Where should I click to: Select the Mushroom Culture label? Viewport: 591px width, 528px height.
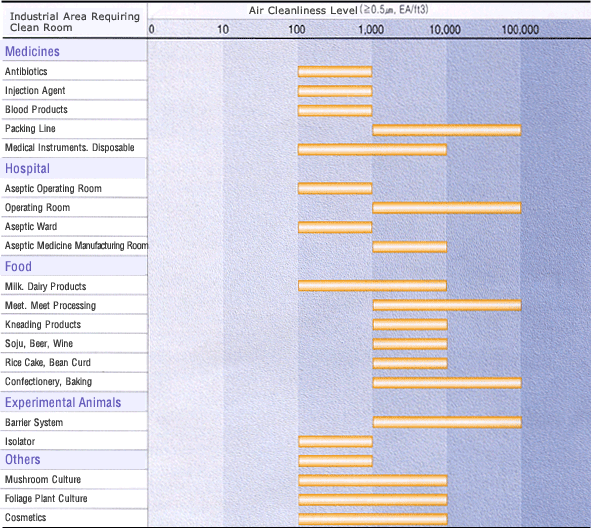click(x=43, y=479)
